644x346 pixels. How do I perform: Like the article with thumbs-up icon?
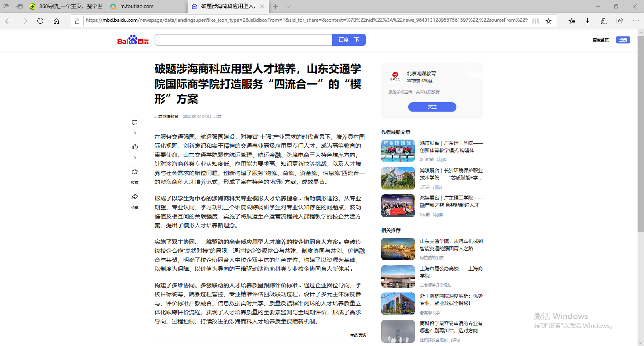pos(134,147)
